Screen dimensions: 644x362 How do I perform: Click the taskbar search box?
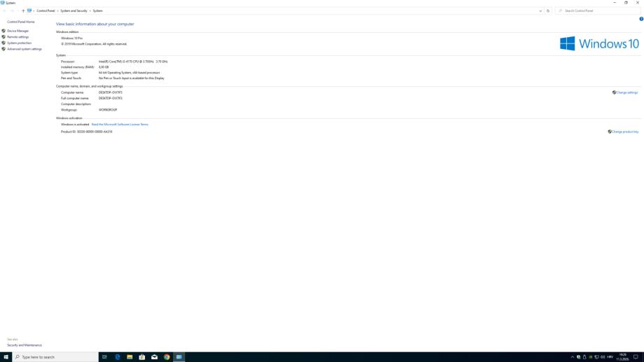coord(55,357)
